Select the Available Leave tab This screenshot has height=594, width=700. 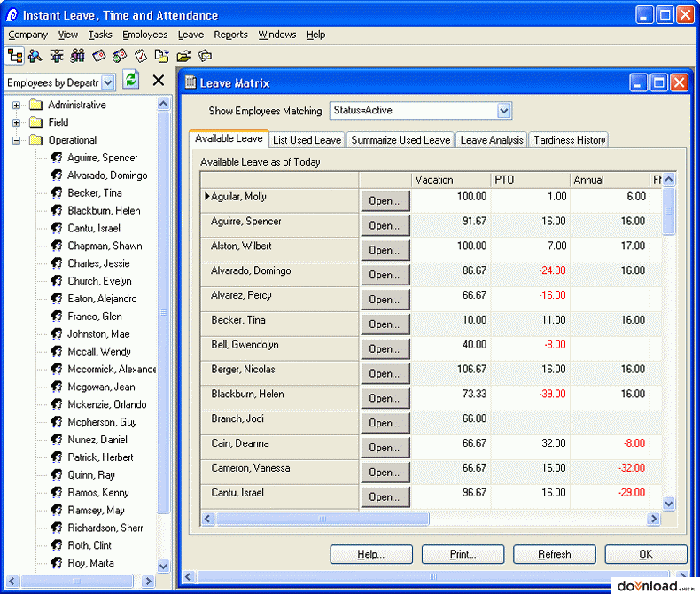[229, 138]
